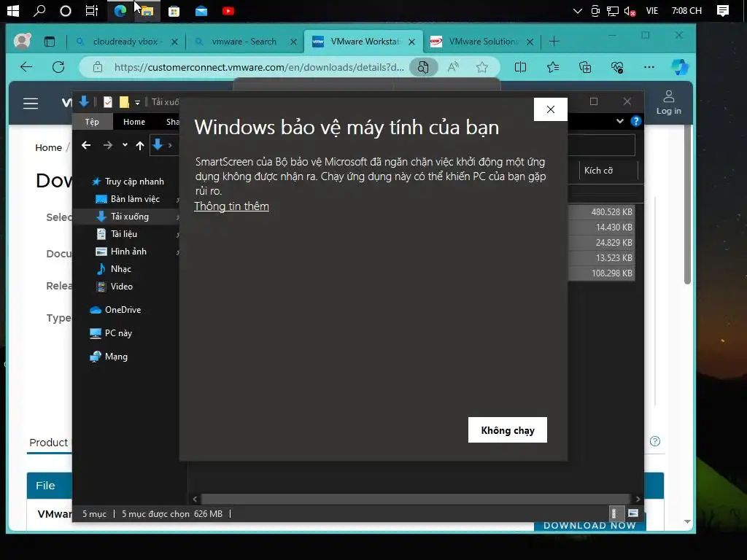
Task: Open VMware site hamburger menu
Action: [31, 104]
